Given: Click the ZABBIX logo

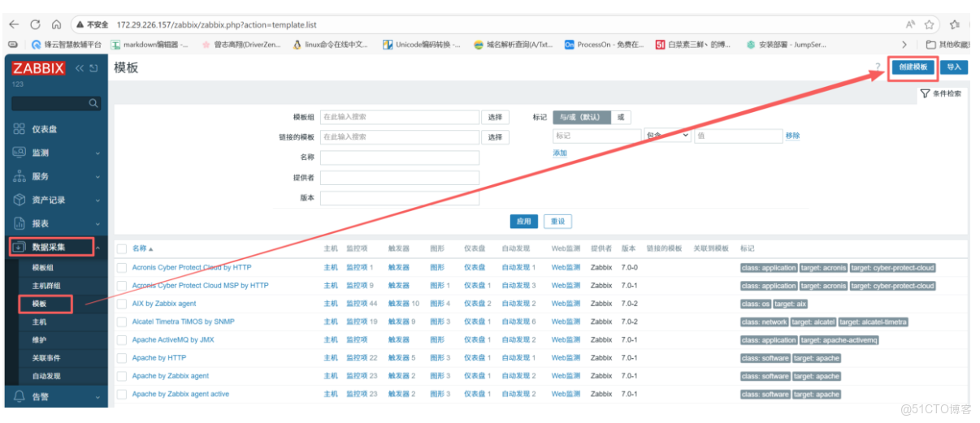Looking at the screenshot, I should pos(37,68).
